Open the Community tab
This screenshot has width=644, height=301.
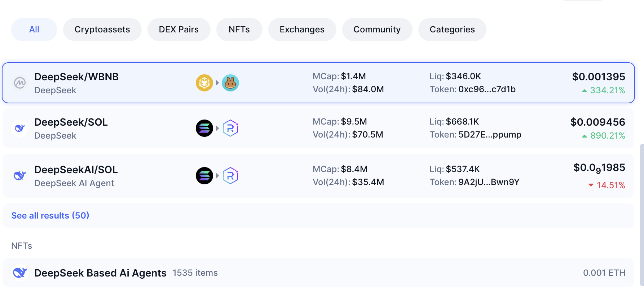[377, 30]
